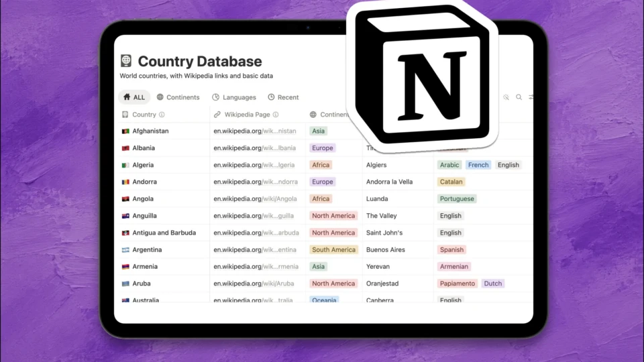This screenshot has height=362, width=644.
Task: Open the Afghanistan row
Action: [x=150, y=131]
